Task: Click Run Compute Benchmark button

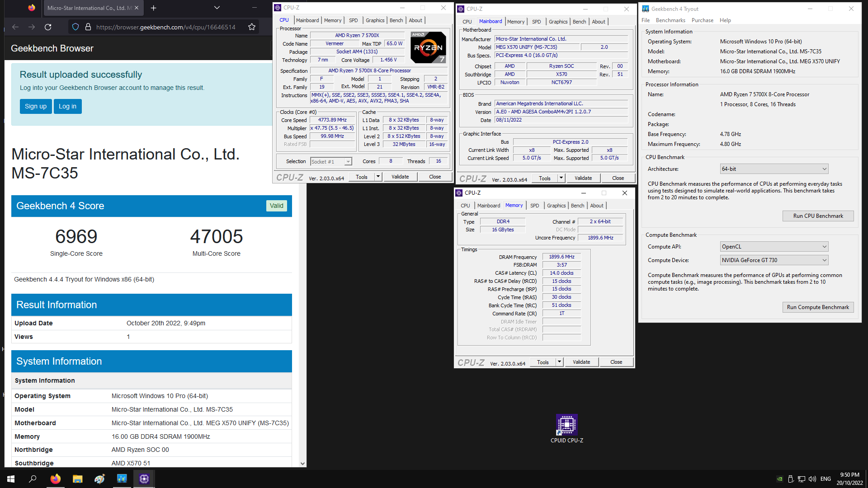Action: point(818,307)
